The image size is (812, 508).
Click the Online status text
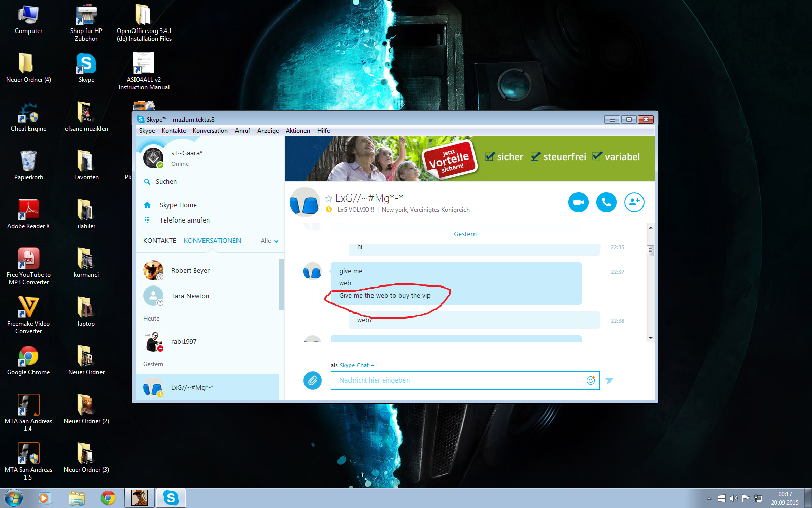[x=180, y=164]
